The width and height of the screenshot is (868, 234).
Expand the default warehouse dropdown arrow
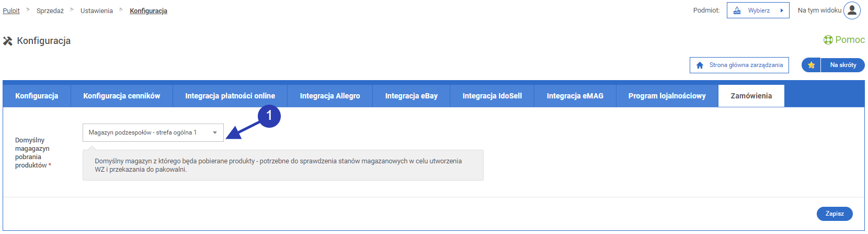click(x=215, y=132)
